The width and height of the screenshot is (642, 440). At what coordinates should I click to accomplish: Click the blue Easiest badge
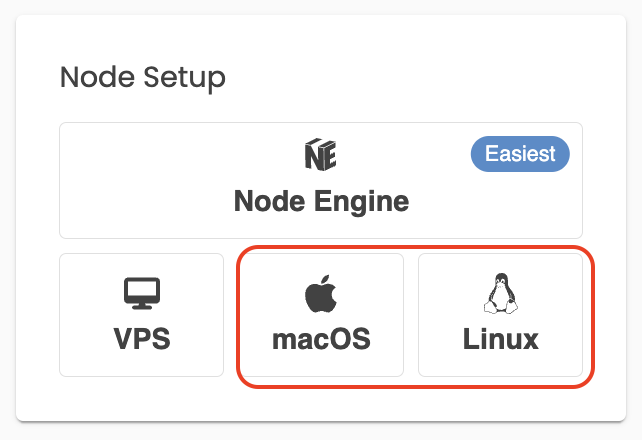pyautogui.click(x=520, y=154)
